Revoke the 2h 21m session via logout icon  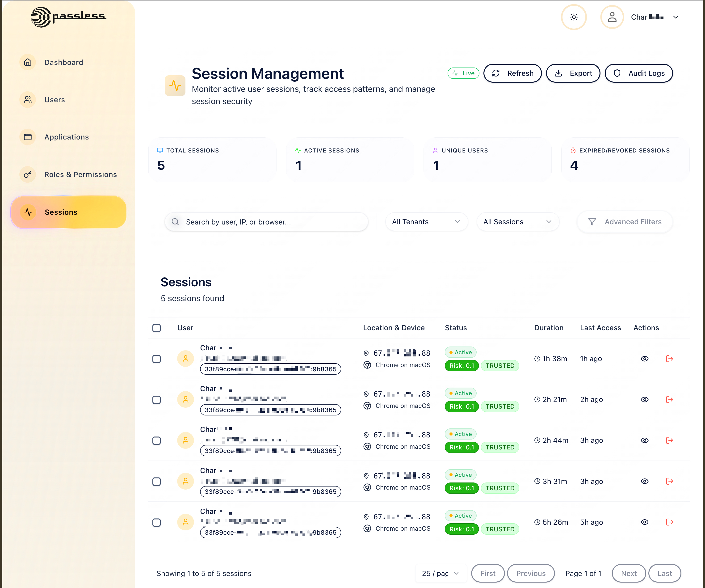point(669,400)
